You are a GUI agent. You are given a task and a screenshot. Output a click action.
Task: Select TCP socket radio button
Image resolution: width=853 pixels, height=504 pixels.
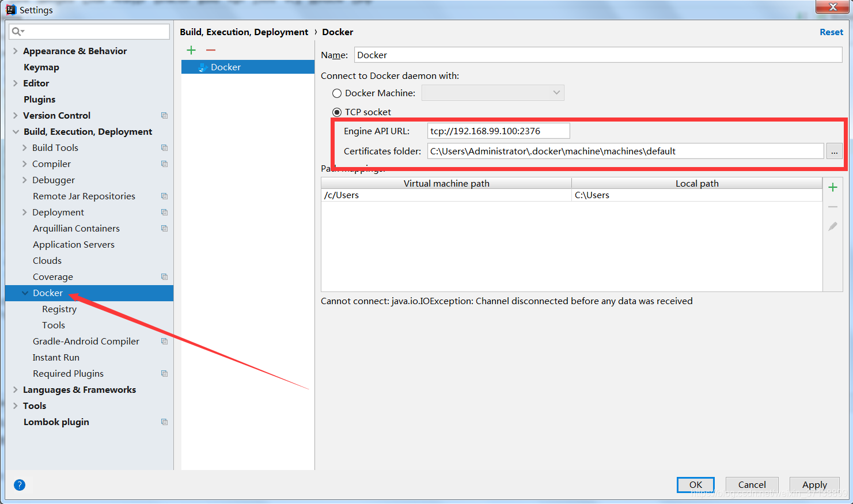(x=337, y=112)
